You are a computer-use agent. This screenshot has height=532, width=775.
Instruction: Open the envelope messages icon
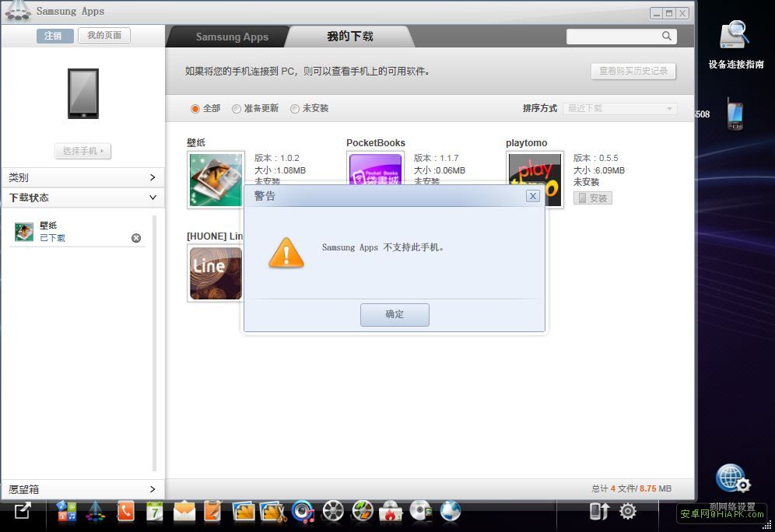click(184, 511)
